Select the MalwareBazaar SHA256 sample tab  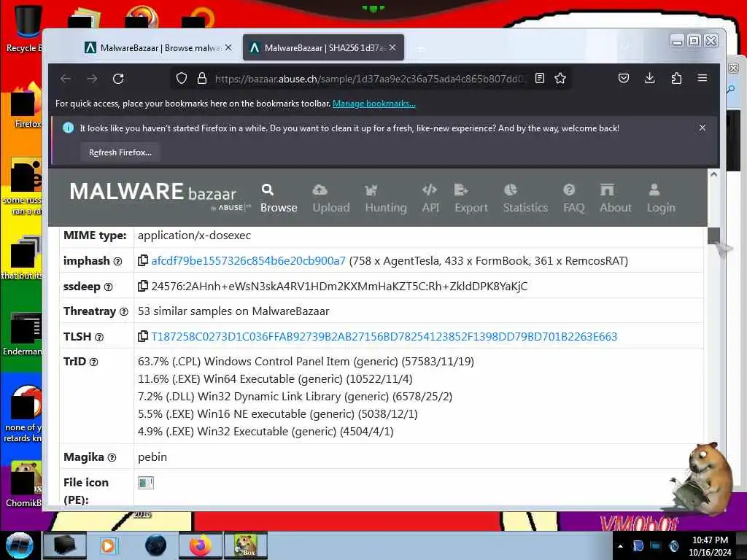pos(323,47)
